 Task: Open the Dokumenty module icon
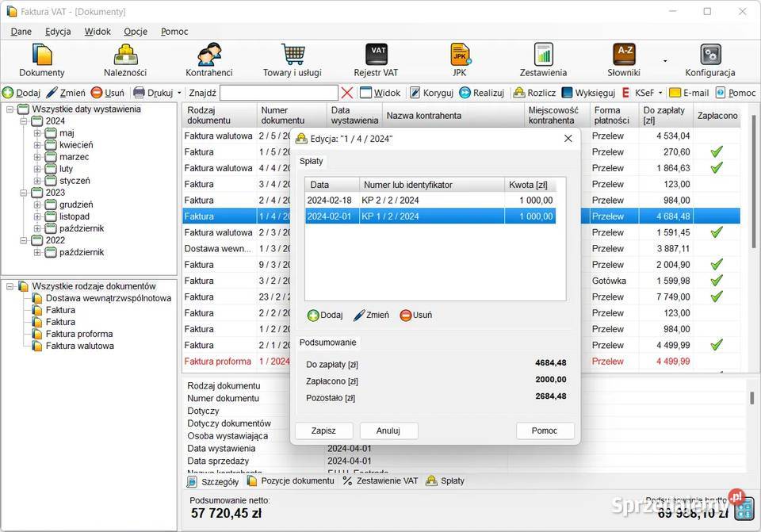42,55
